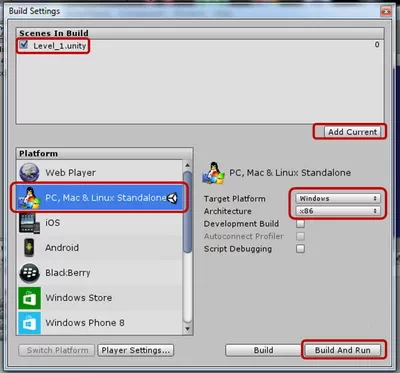Select Android label in Platform list

[x=62, y=248]
